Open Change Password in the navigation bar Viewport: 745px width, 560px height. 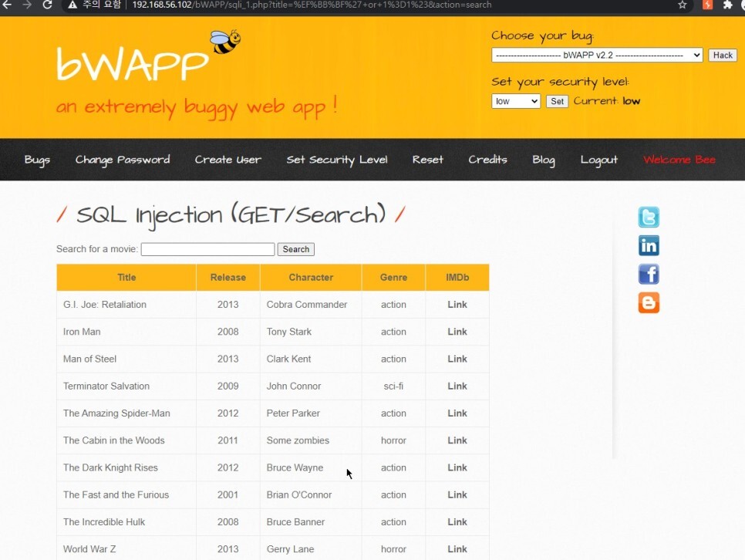(x=123, y=160)
